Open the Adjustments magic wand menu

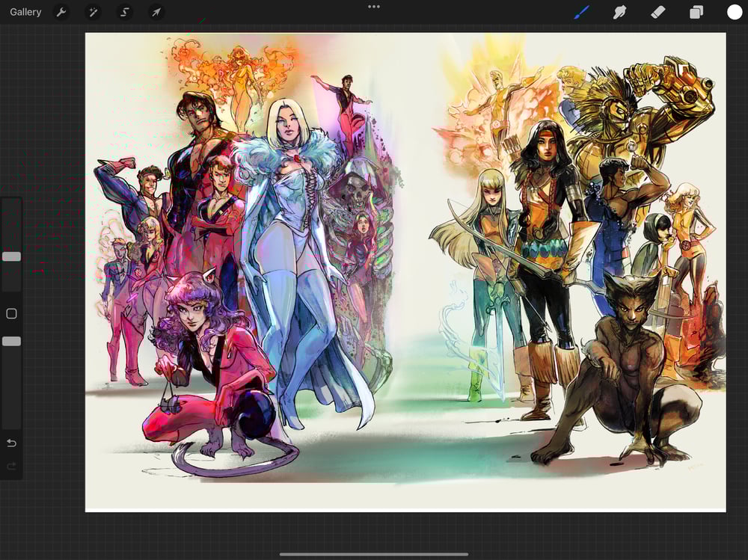93,12
